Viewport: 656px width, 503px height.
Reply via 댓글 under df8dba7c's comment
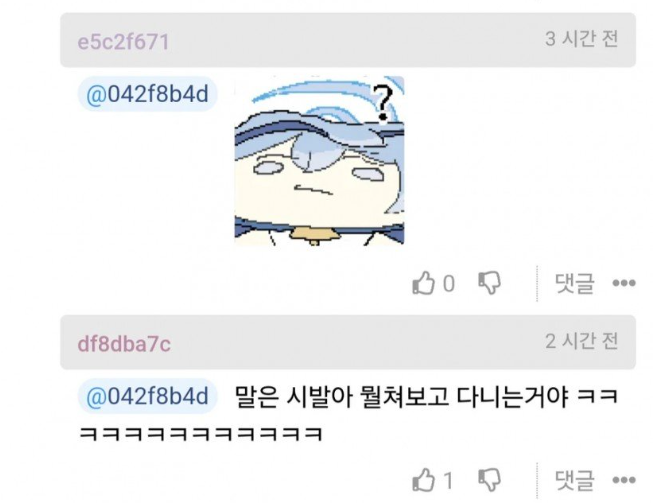tap(574, 480)
